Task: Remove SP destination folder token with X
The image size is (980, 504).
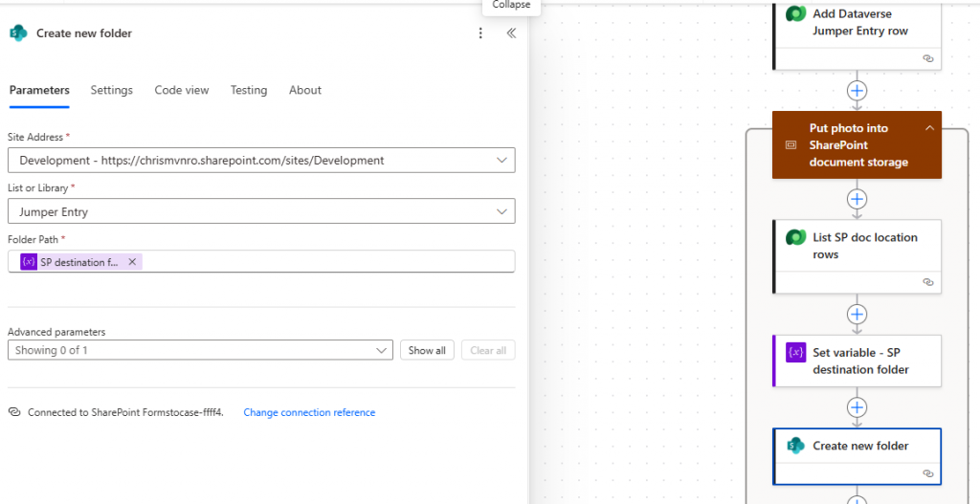Action: tap(132, 262)
